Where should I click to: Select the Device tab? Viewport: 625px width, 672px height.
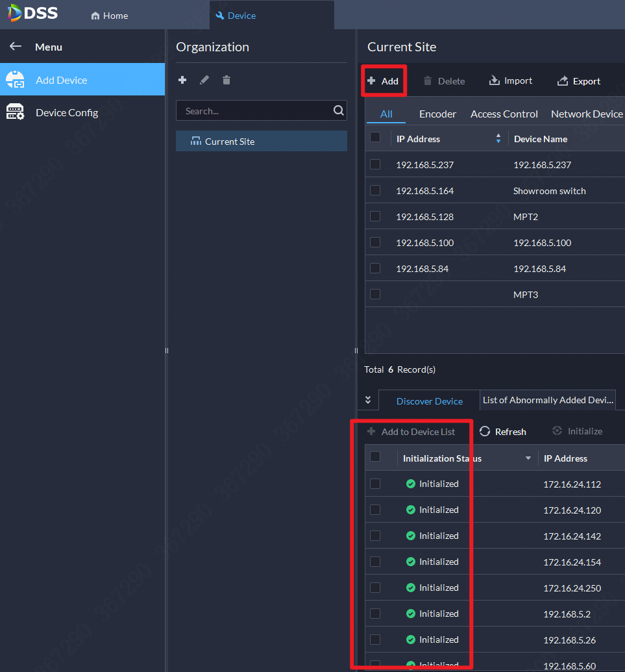click(x=271, y=16)
